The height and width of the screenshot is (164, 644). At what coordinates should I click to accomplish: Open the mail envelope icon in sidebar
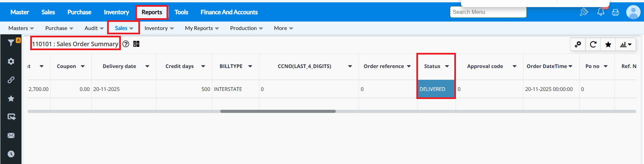pyautogui.click(x=11, y=135)
